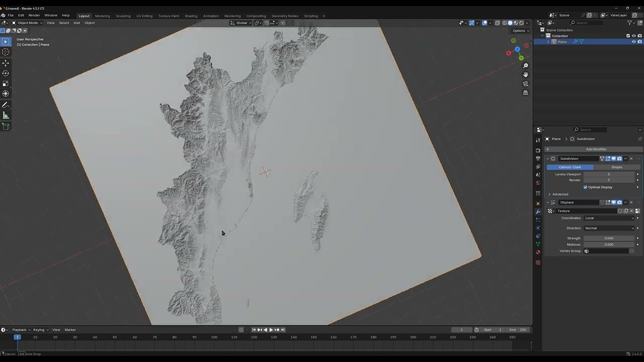Open the Render menu
This screenshot has width=644, height=362.
pyautogui.click(x=34, y=15)
